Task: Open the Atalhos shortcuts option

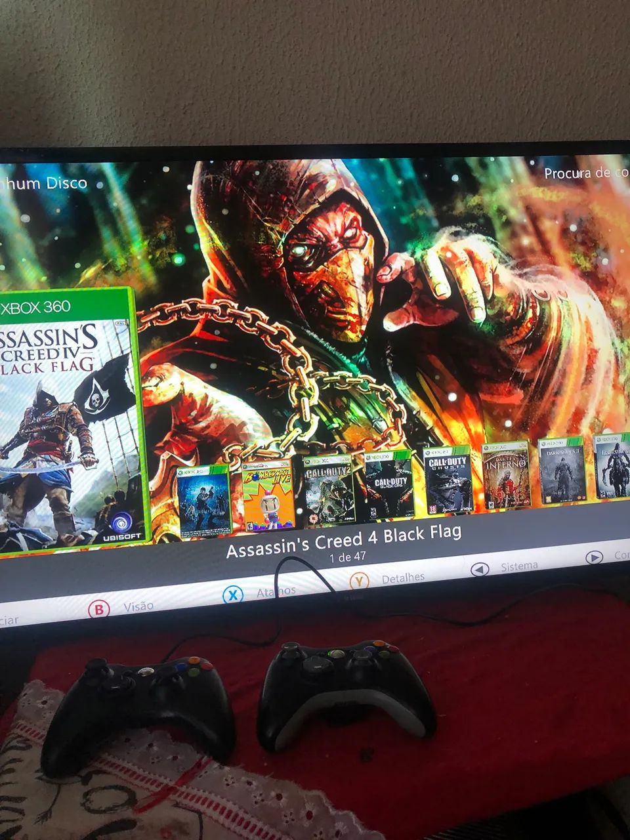Action: click(276, 591)
